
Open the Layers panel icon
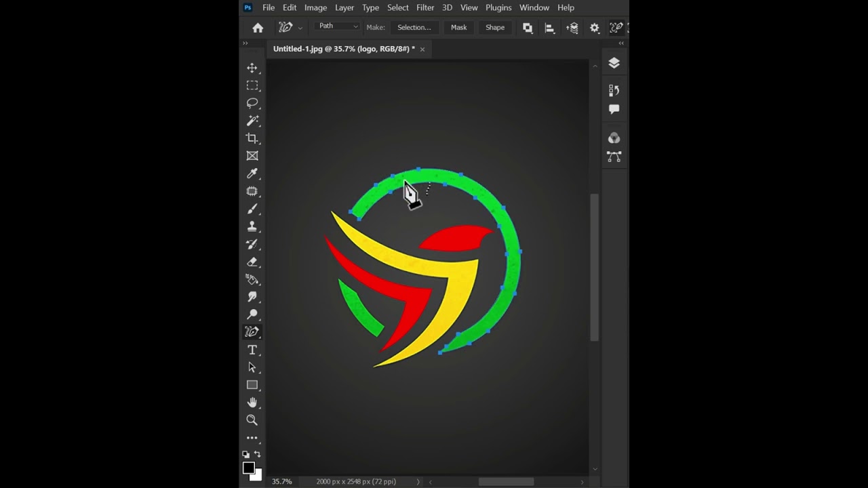(x=614, y=63)
